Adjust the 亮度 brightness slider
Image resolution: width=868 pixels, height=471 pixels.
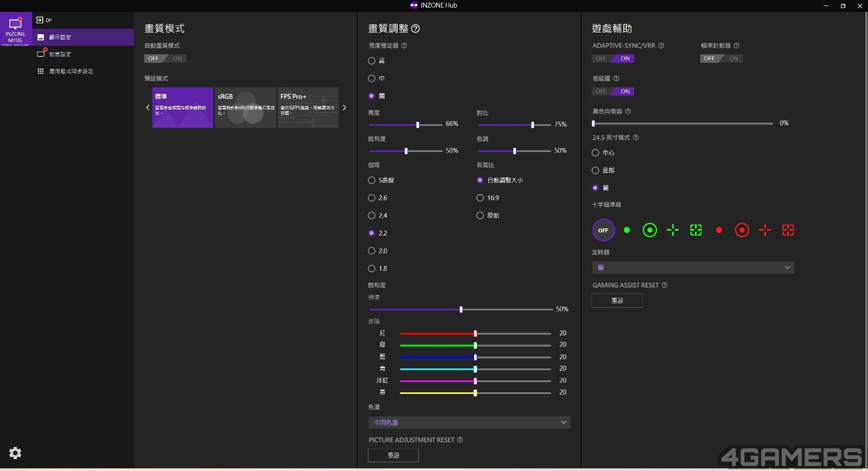(x=406, y=125)
